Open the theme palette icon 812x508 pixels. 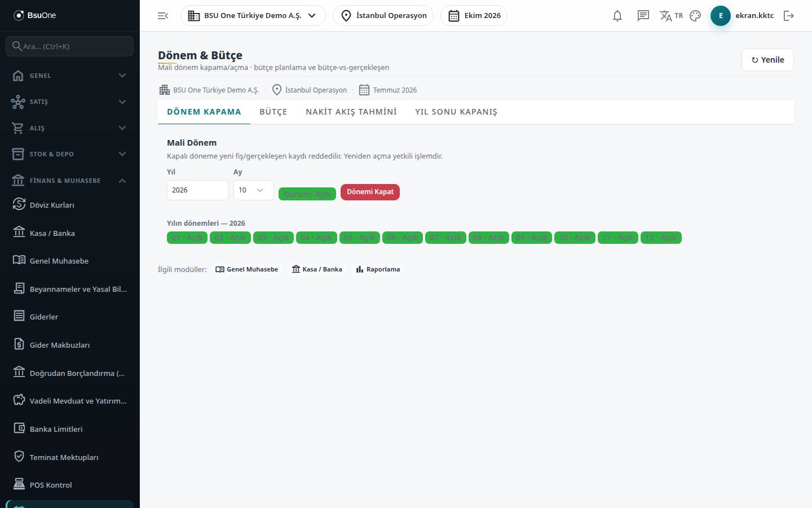pyautogui.click(x=695, y=16)
